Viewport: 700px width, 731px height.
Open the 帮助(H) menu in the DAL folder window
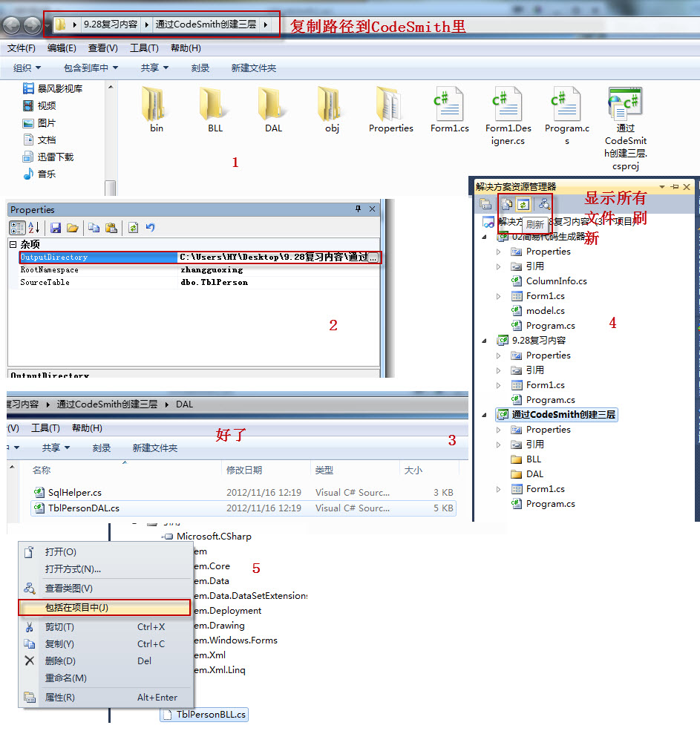point(87,428)
